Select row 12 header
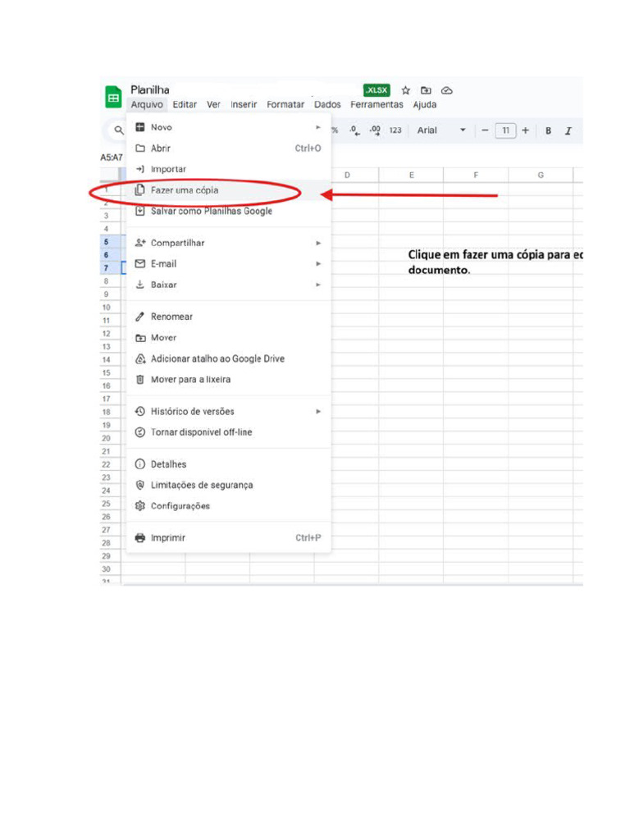 pyautogui.click(x=106, y=334)
